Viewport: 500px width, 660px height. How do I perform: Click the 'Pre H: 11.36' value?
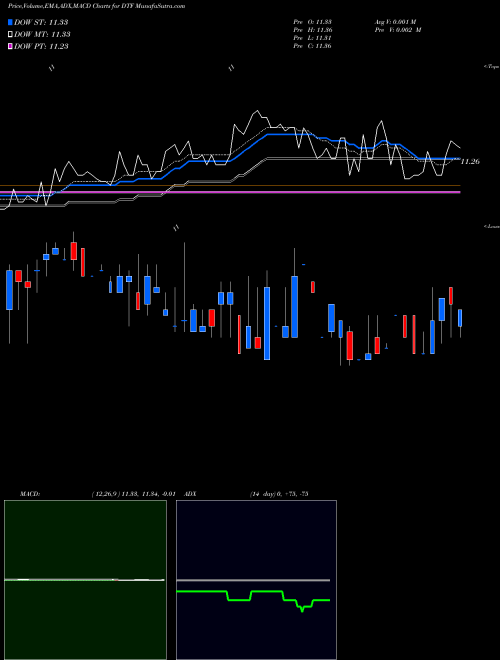[x=313, y=30]
